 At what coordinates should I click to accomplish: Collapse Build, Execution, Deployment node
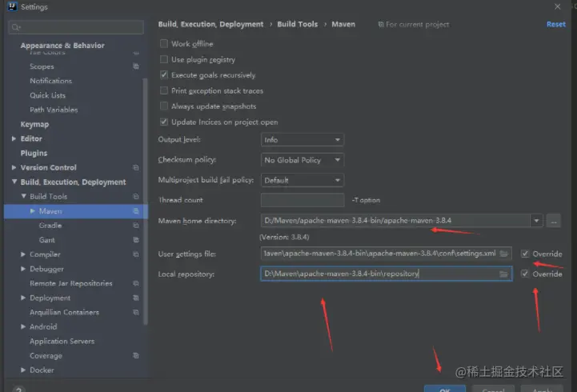[14, 182]
